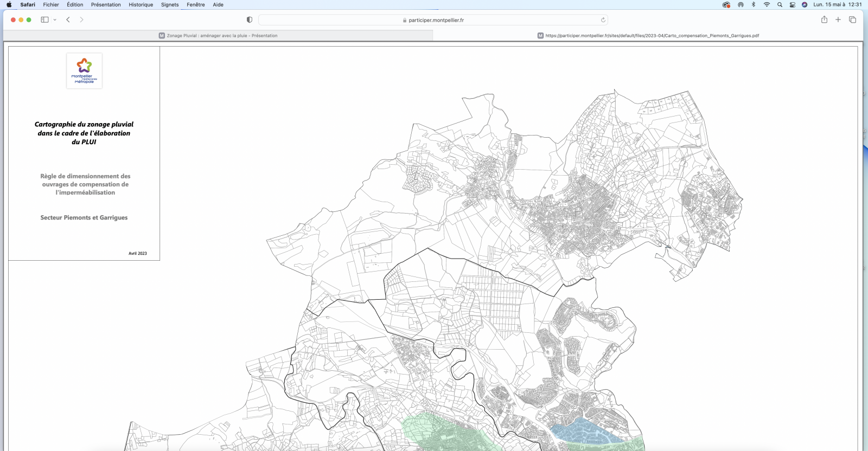Screen dimensions: 868x451
Task: Toggle the Safari sidebar
Action: coord(44,20)
